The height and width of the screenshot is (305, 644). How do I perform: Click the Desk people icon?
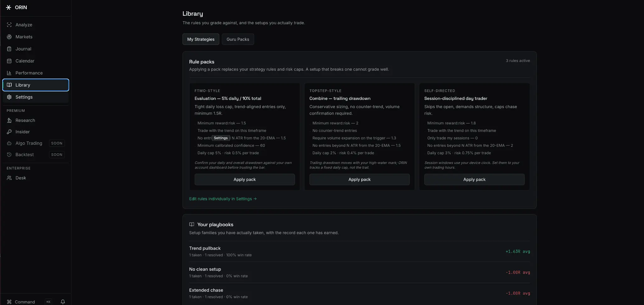pyautogui.click(x=9, y=178)
